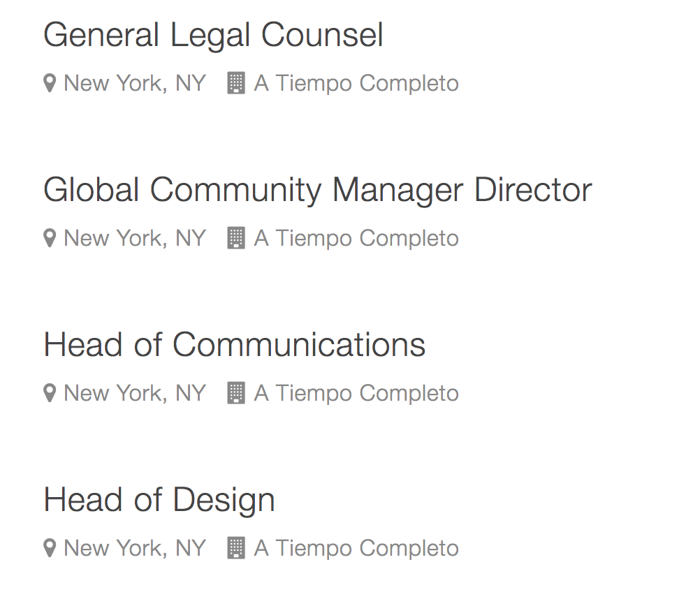Click building icon under Head of Design
The height and width of the screenshot is (606, 700).
[x=236, y=549]
